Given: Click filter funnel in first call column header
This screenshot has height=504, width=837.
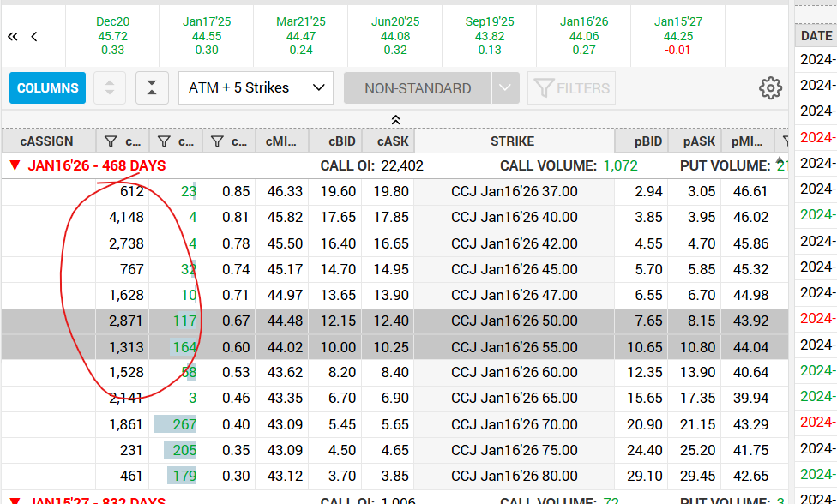Looking at the screenshot, I should [111, 141].
